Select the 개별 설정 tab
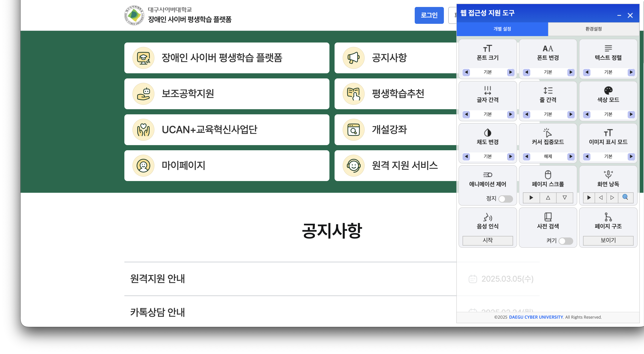644x354 pixels. coord(503,29)
